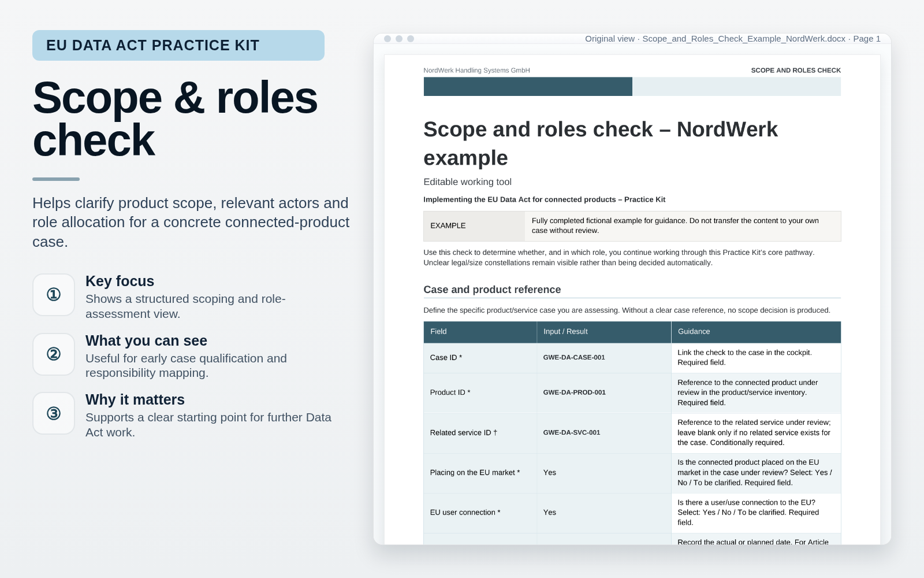
Task: Click the Product ID * field cell
Action: (480, 392)
